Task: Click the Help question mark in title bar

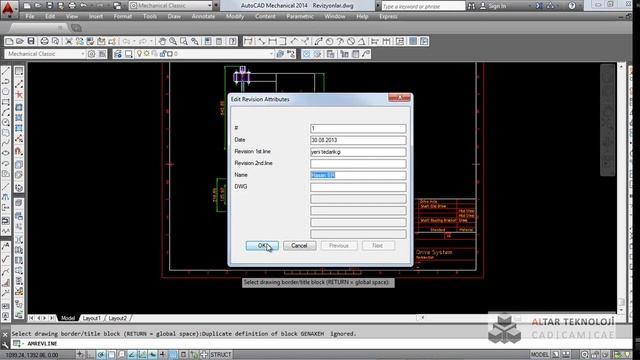Action: coord(572,6)
